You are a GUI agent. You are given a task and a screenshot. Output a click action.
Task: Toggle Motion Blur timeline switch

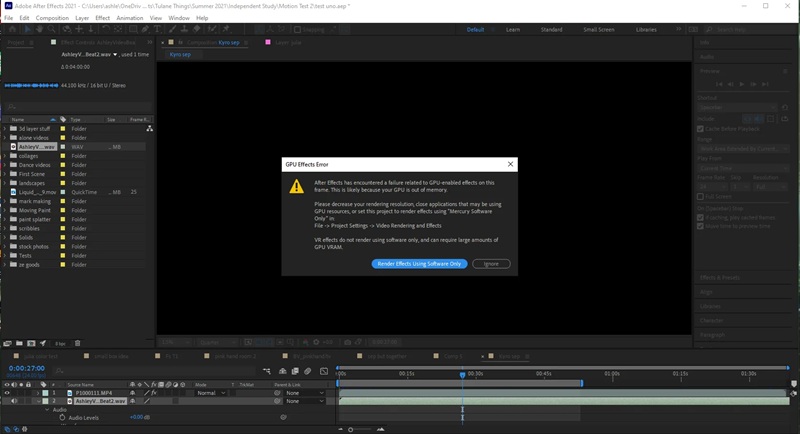pos(307,371)
